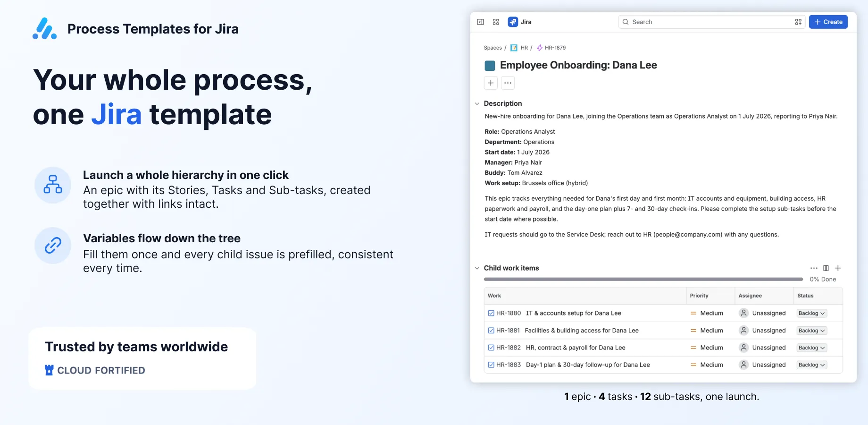The height and width of the screenshot is (425, 868).
Task: Open the HR space breadcrumb
Action: click(x=524, y=48)
